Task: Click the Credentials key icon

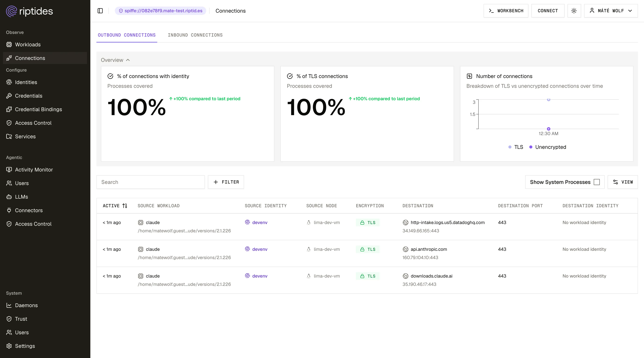Action: tap(9, 96)
